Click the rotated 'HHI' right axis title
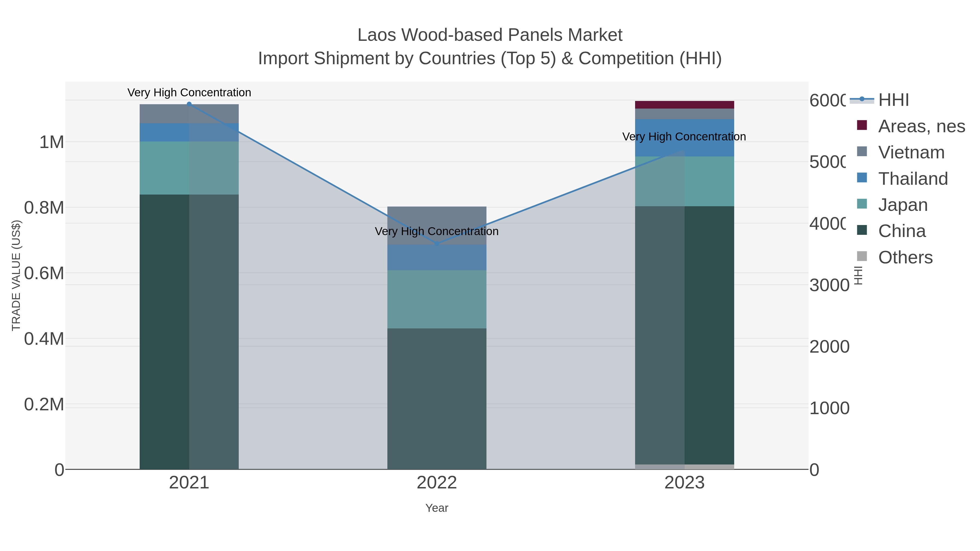Viewport: 980px width, 551px height. 858,275
